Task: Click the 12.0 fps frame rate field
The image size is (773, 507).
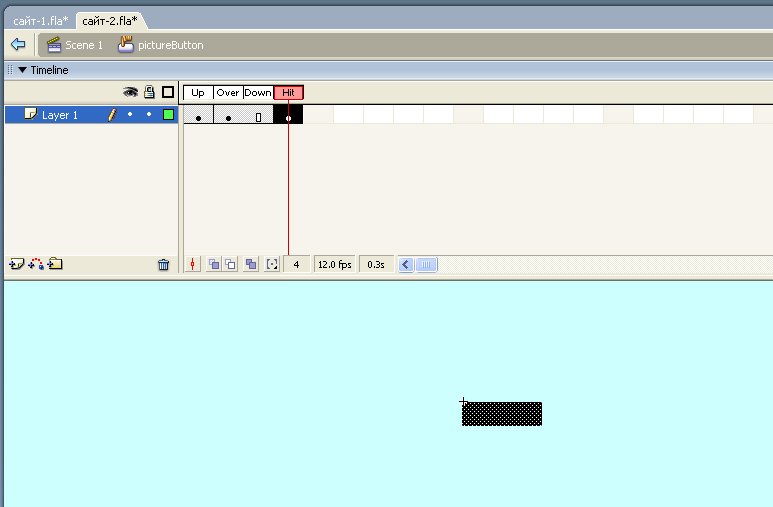Action: coord(335,264)
